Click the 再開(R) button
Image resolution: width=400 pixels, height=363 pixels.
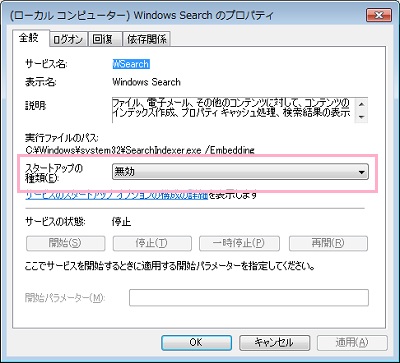(328, 243)
